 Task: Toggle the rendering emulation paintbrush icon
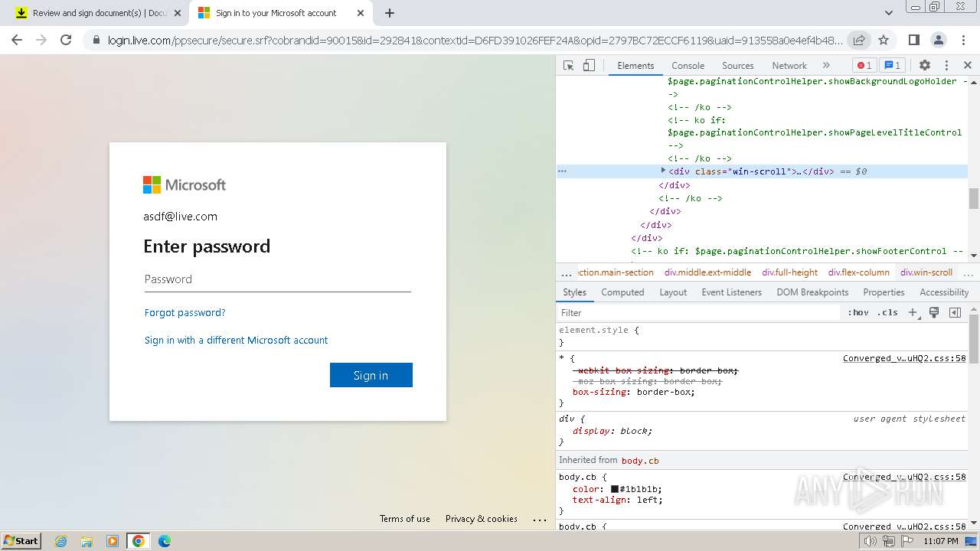tap(934, 312)
